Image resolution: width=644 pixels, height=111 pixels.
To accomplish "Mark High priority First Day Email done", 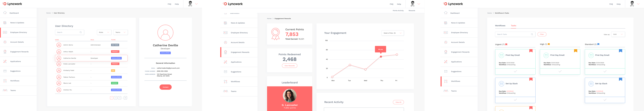I will 560,71.
